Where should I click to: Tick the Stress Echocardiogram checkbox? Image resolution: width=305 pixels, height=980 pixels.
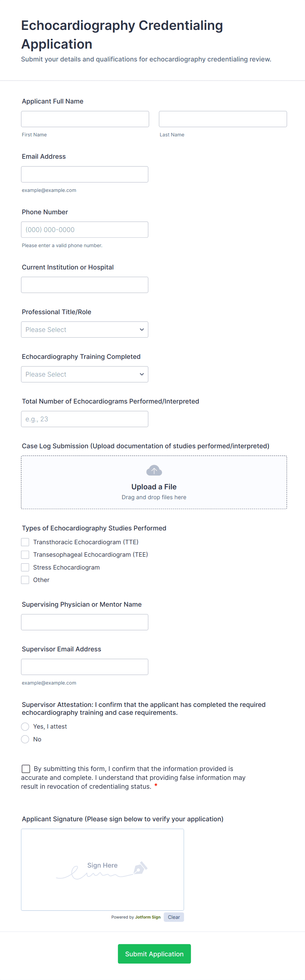(x=25, y=567)
